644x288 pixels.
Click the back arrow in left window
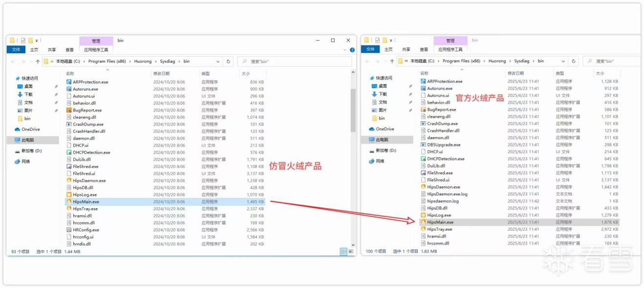13,62
